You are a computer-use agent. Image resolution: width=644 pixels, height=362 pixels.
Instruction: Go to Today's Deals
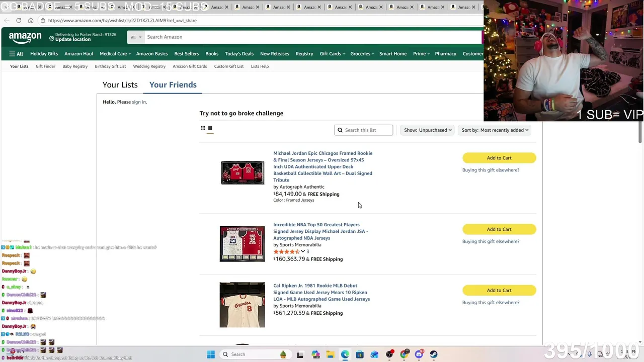239,54
